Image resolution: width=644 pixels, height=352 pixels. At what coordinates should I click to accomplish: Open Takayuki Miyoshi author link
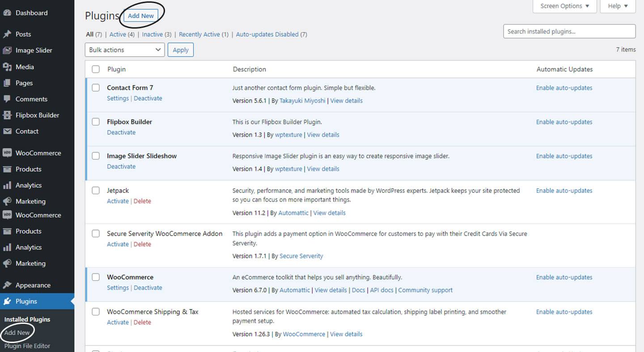coord(303,101)
